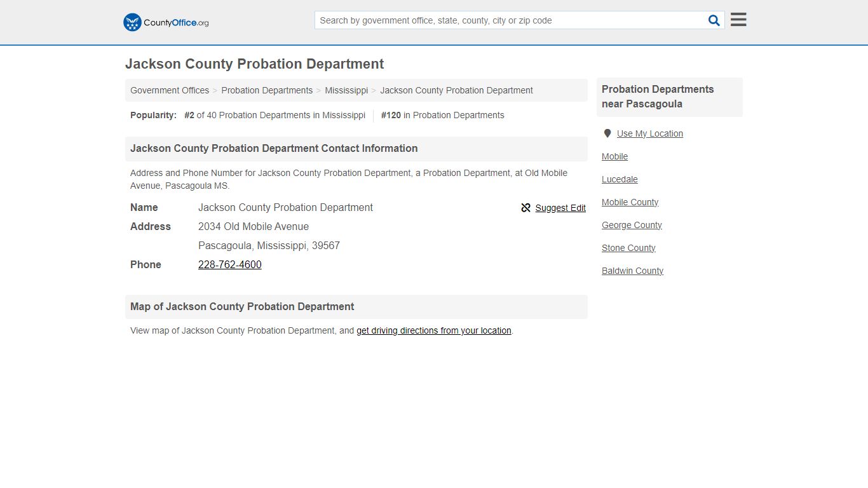Open the Baldwin County link
This screenshot has height=488, width=868.
[632, 271]
